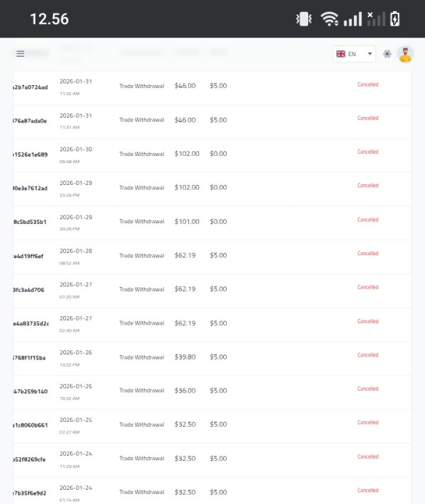Click the $101.00 withdrawal amount

click(187, 222)
